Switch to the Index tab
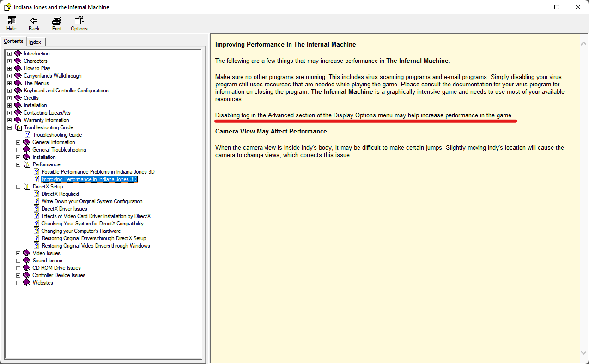This screenshot has height=364, width=589. [x=35, y=42]
